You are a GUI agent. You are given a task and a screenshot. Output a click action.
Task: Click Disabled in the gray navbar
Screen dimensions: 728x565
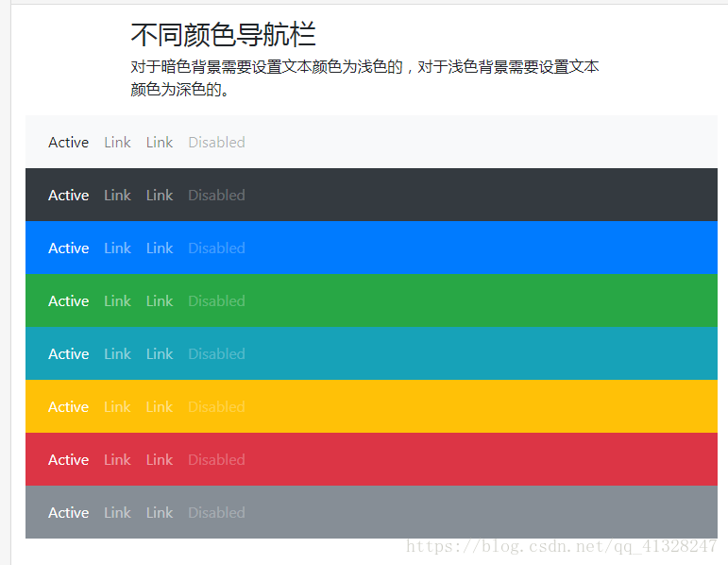(216, 513)
